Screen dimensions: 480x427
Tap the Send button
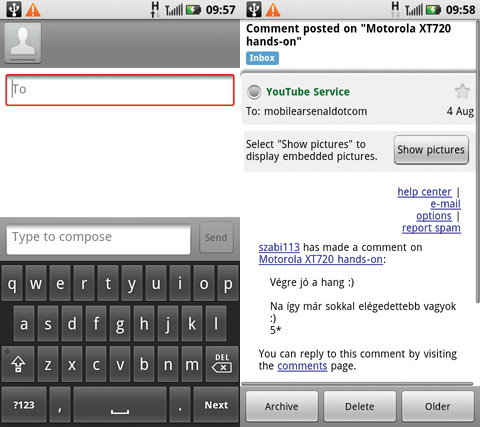click(x=216, y=237)
